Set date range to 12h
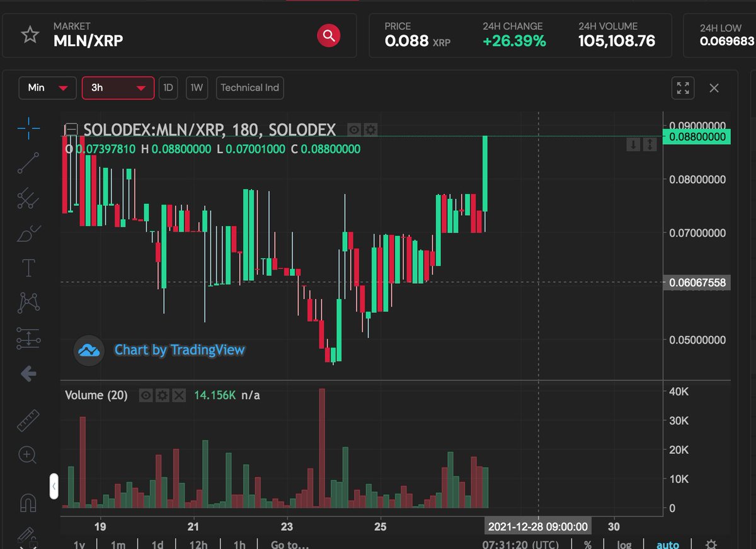 point(198,545)
